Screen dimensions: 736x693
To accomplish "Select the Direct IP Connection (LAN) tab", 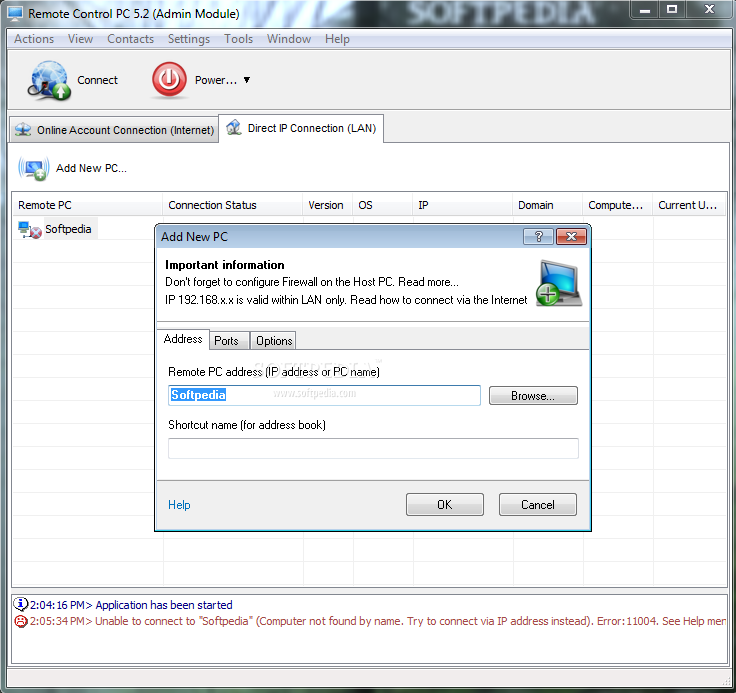I will tap(301, 128).
